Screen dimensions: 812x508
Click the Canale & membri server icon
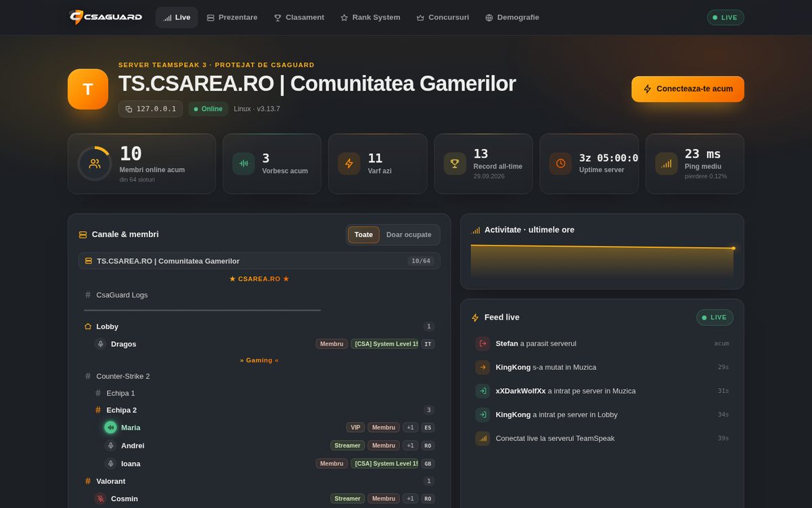pos(83,234)
